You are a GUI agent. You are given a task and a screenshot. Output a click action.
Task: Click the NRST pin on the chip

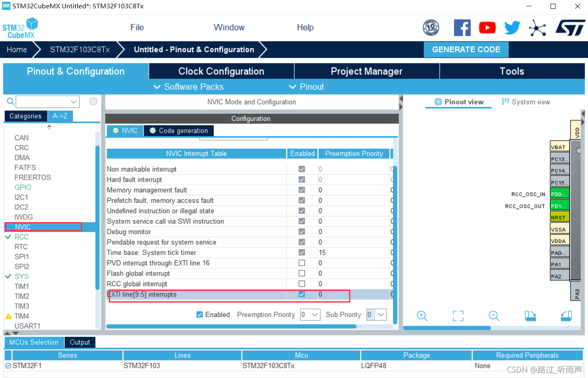pyautogui.click(x=560, y=218)
